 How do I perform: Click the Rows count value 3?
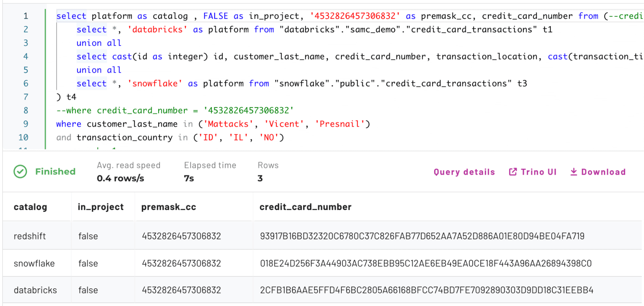pyautogui.click(x=260, y=178)
